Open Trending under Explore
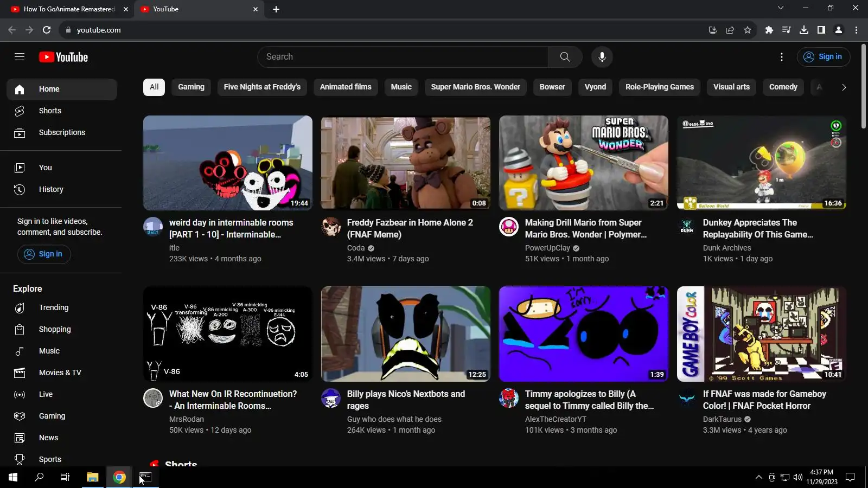The width and height of the screenshot is (868, 488). click(62, 307)
